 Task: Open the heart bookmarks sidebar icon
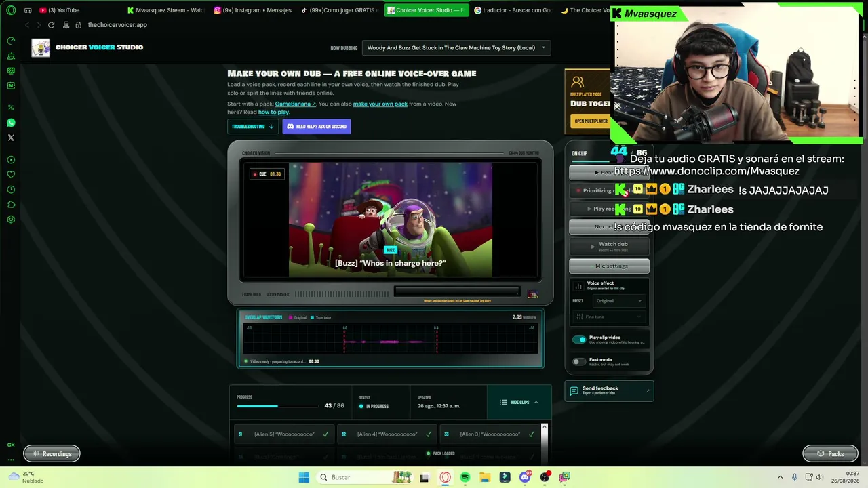pos(11,175)
